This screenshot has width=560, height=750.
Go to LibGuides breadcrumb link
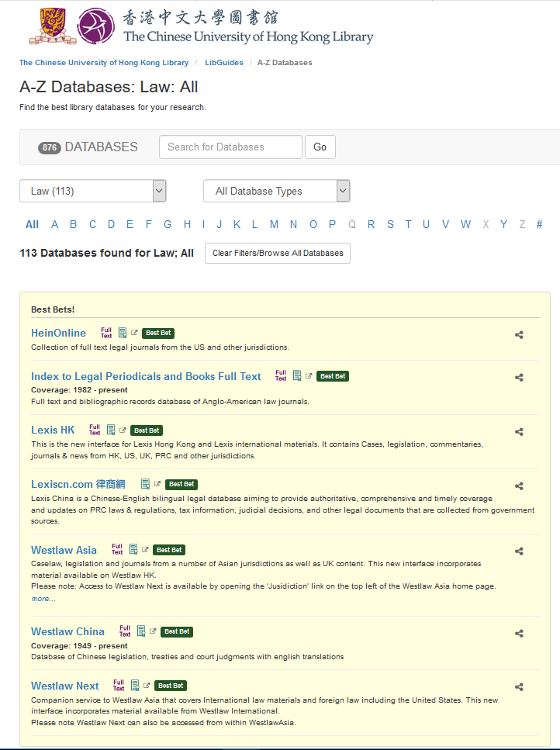(x=224, y=63)
